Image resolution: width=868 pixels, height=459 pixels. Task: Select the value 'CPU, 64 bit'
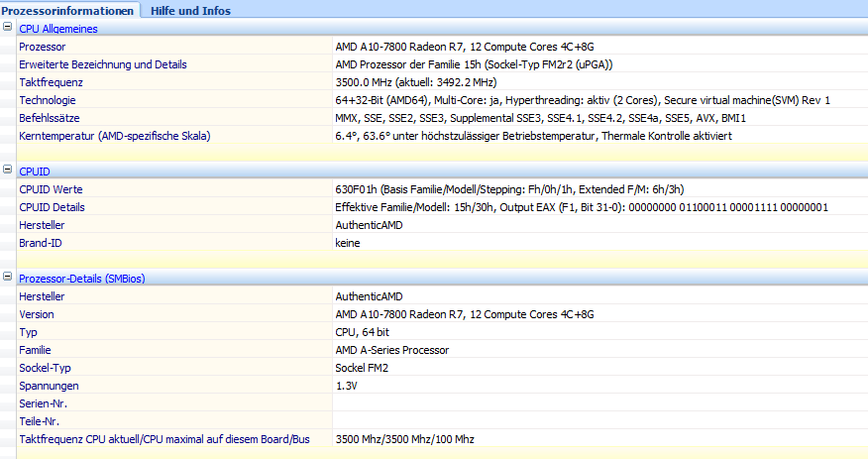[x=362, y=332]
